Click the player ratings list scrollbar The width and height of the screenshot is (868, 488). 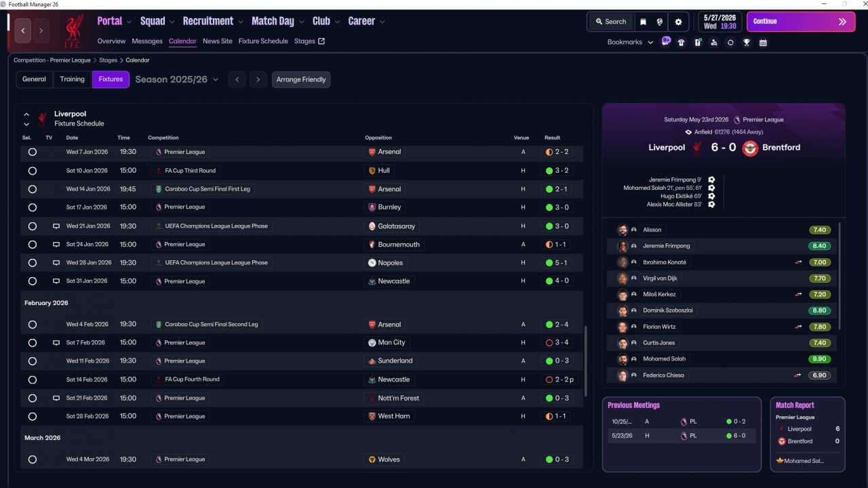(x=840, y=276)
